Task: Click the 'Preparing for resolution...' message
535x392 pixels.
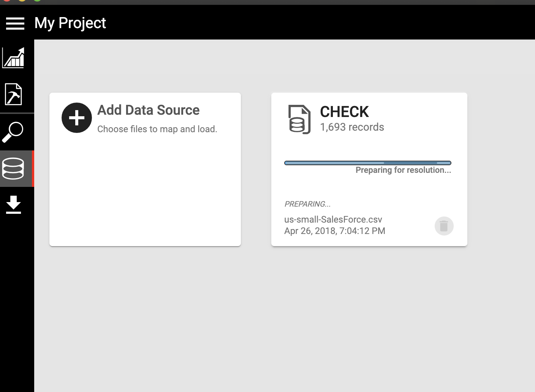Action: [403, 170]
